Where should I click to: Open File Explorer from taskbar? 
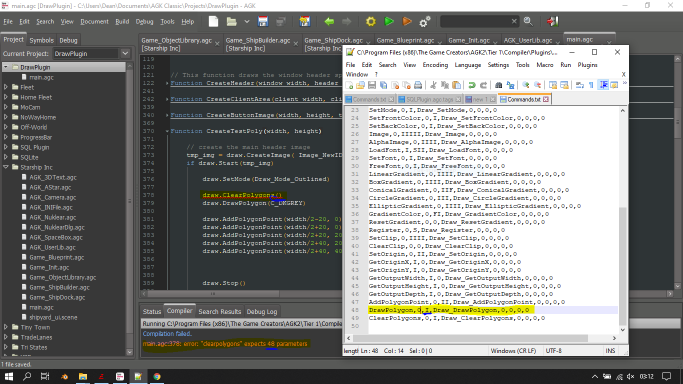83,376
